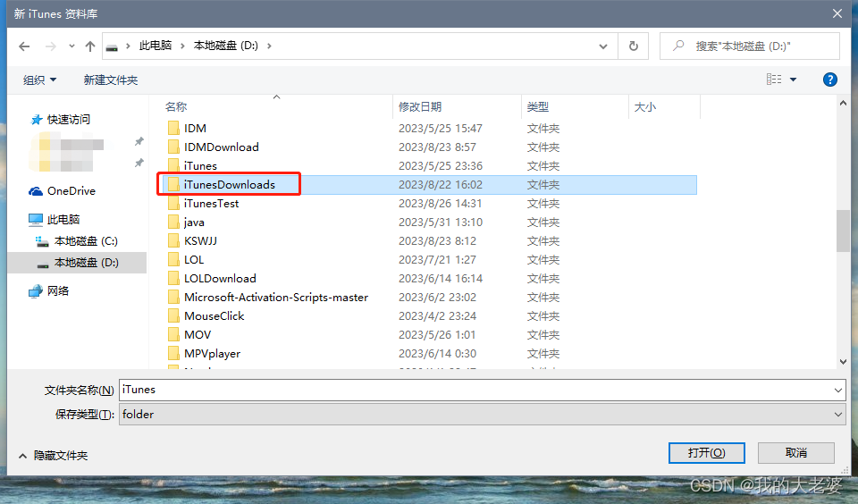This screenshot has height=504, width=858.
Task: Click the KSWJJ folder icon
Action: point(173,240)
